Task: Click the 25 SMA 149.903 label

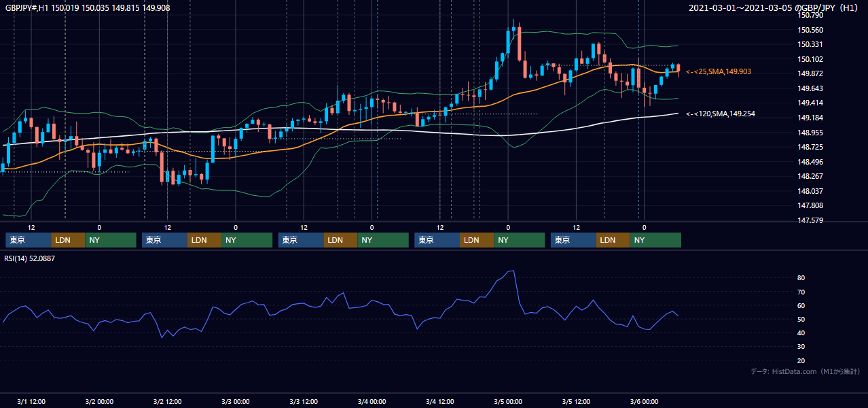Action: point(719,71)
